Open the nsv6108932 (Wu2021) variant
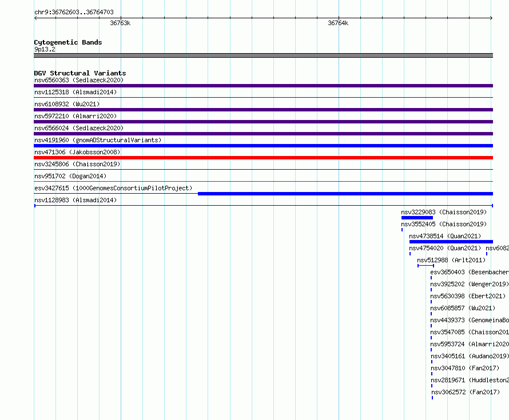Screen dimensions: 509x420 click(67, 104)
